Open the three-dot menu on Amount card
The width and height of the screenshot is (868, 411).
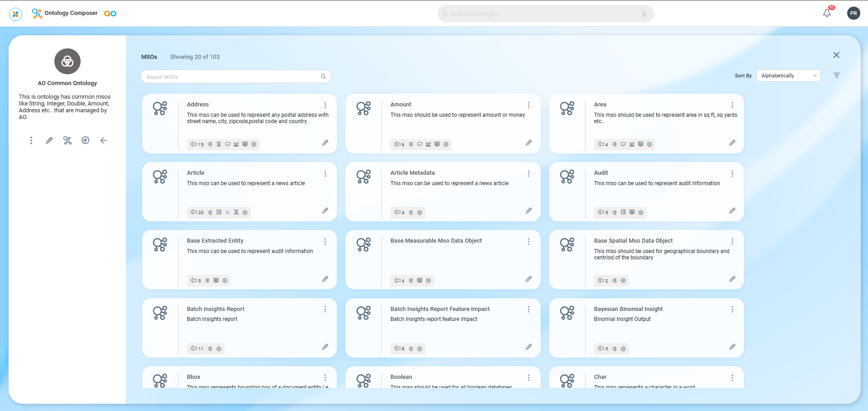pos(528,105)
